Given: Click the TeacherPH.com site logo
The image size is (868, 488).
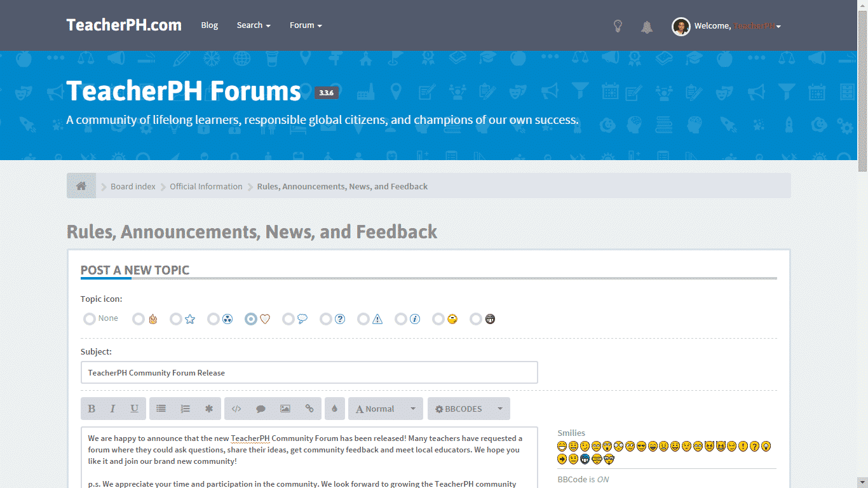Looking at the screenshot, I should (124, 25).
